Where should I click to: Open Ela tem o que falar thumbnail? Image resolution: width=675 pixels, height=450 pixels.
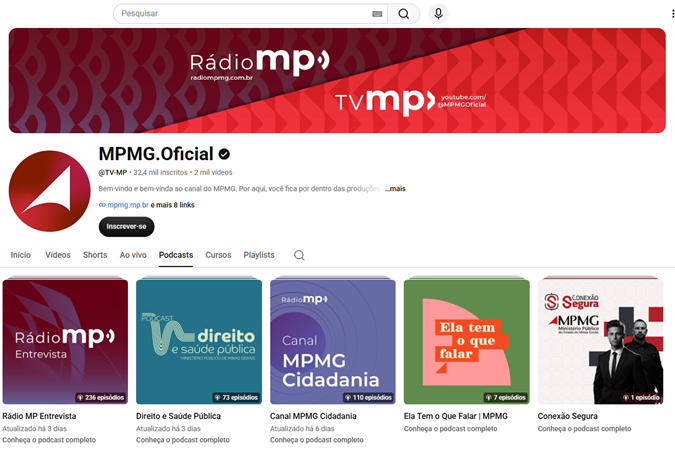pos(467,341)
